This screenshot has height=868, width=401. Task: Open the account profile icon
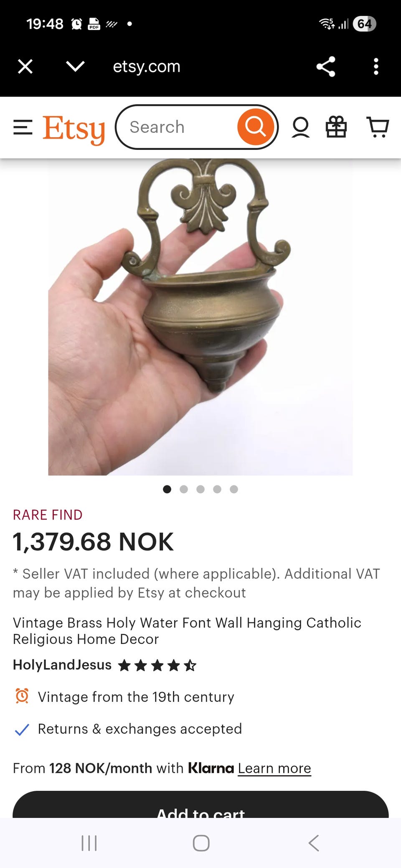(300, 127)
